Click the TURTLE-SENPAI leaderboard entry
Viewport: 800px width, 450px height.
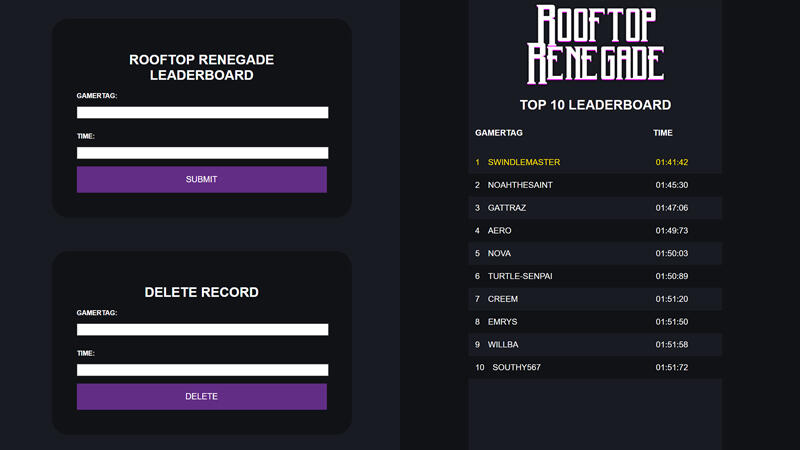[x=594, y=276]
